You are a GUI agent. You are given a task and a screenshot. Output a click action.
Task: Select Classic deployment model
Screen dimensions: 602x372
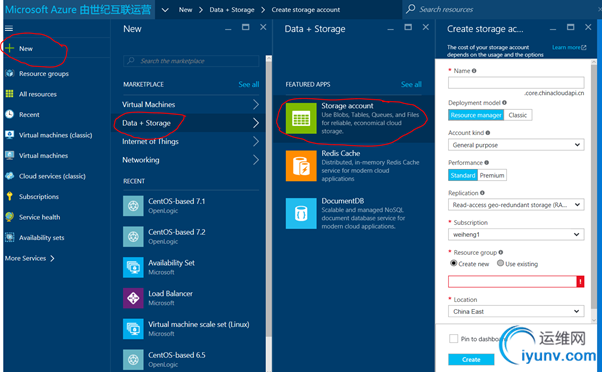click(x=518, y=115)
